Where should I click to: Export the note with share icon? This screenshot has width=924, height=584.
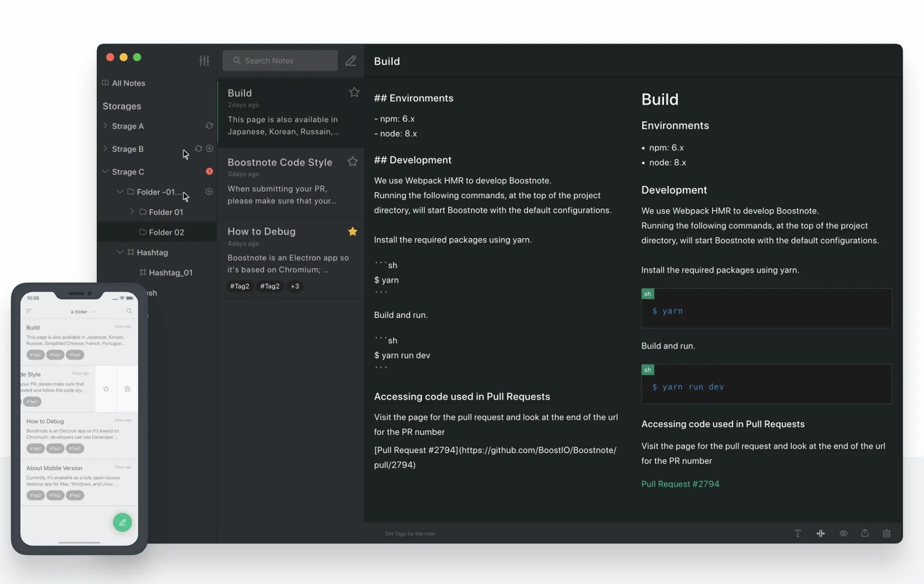tap(865, 533)
